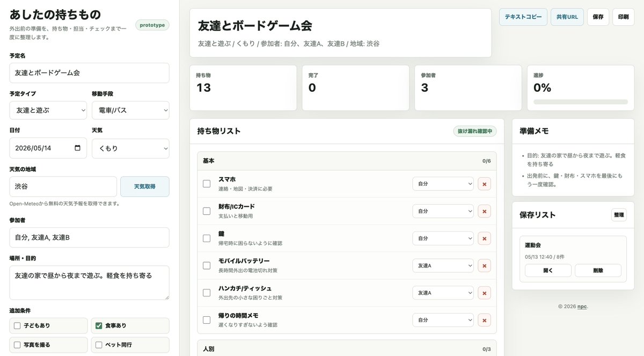The height and width of the screenshot is (356, 644).
Task: Change the assignee dropdown for スマホ
Action: tap(443, 184)
